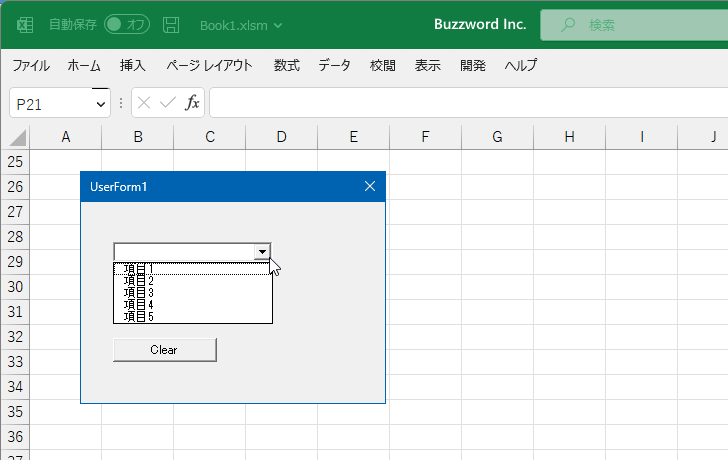The width and height of the screenshot is (728, 460).
Task: Open the Book1.xlsm filename dropdown
Action: 241,26
